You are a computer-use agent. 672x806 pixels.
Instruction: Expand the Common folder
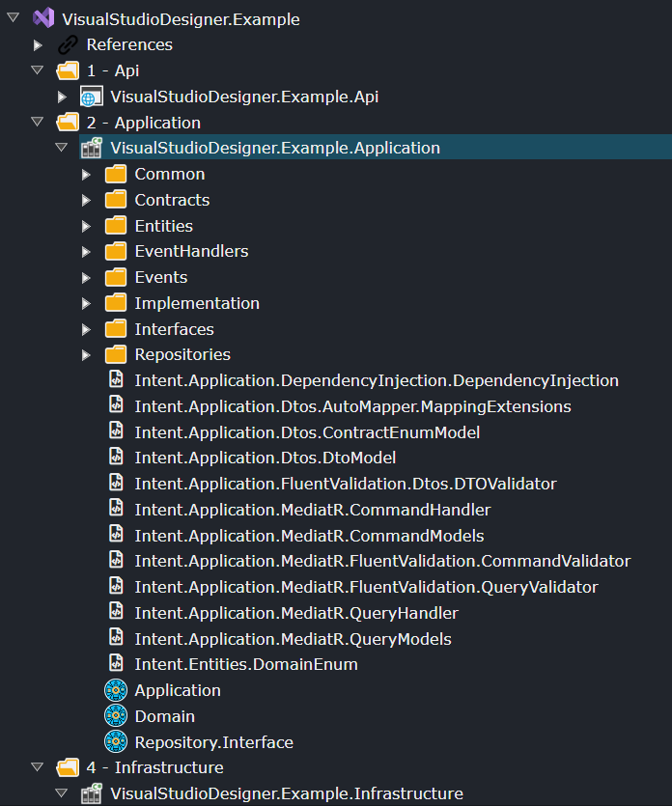tap(86, 175)
